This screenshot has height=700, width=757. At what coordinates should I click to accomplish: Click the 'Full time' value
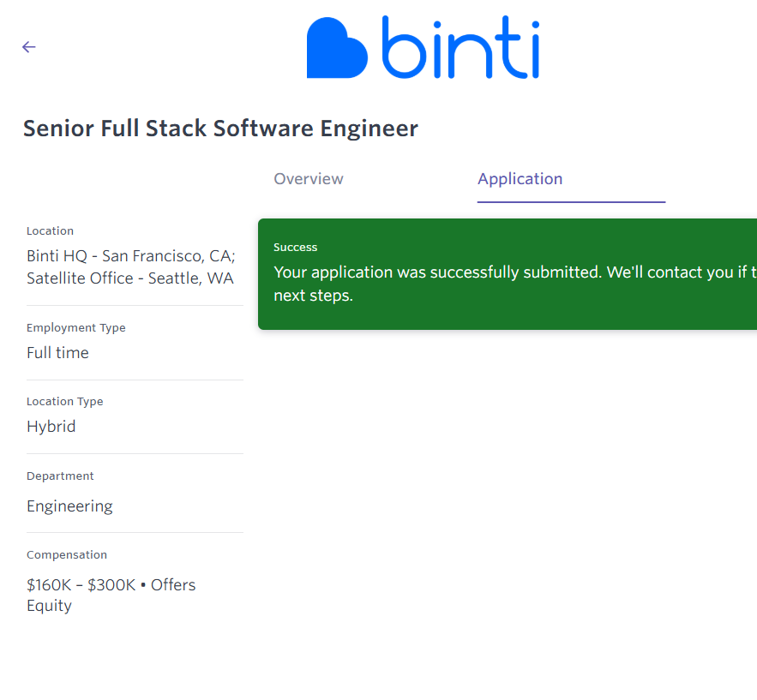[x=57, y=353]
